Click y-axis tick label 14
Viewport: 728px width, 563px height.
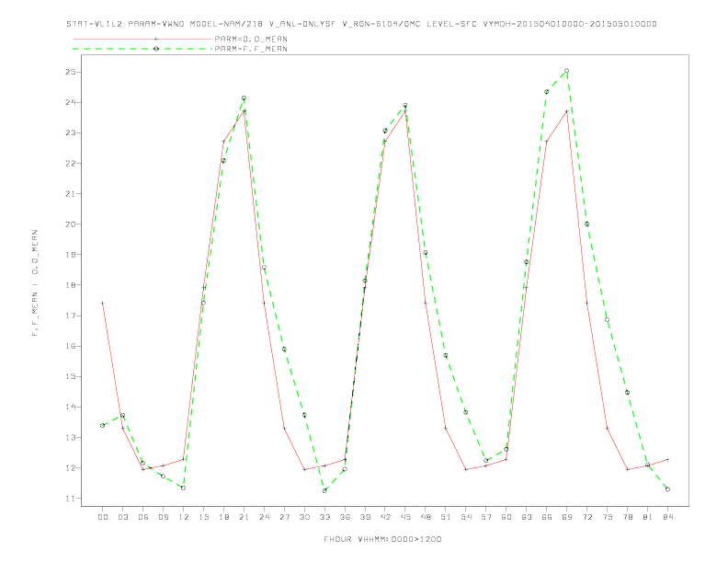pos(71,407)
